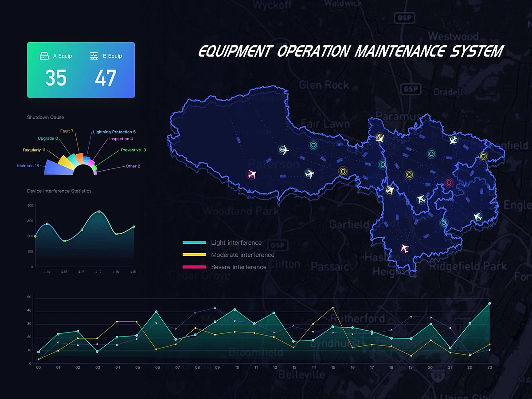Select the pink airplane near Paterson

click(252, 175)
